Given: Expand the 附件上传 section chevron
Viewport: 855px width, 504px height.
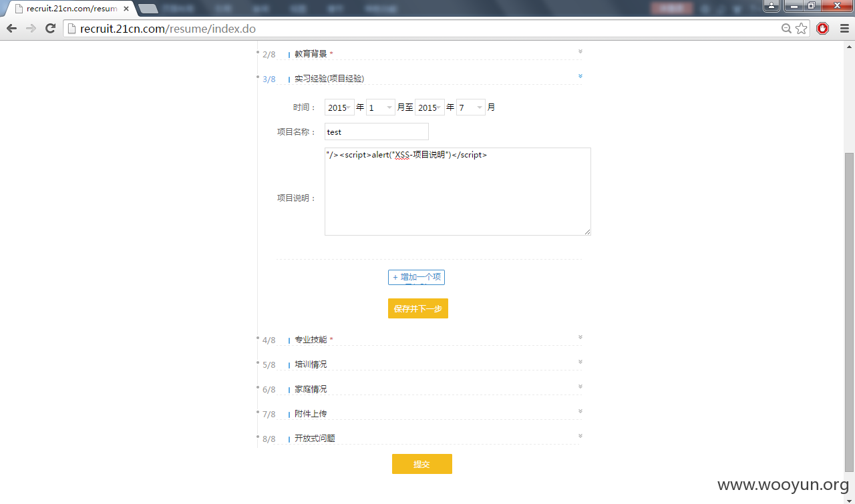Looking at the screenshot, I should coord(580,411).
